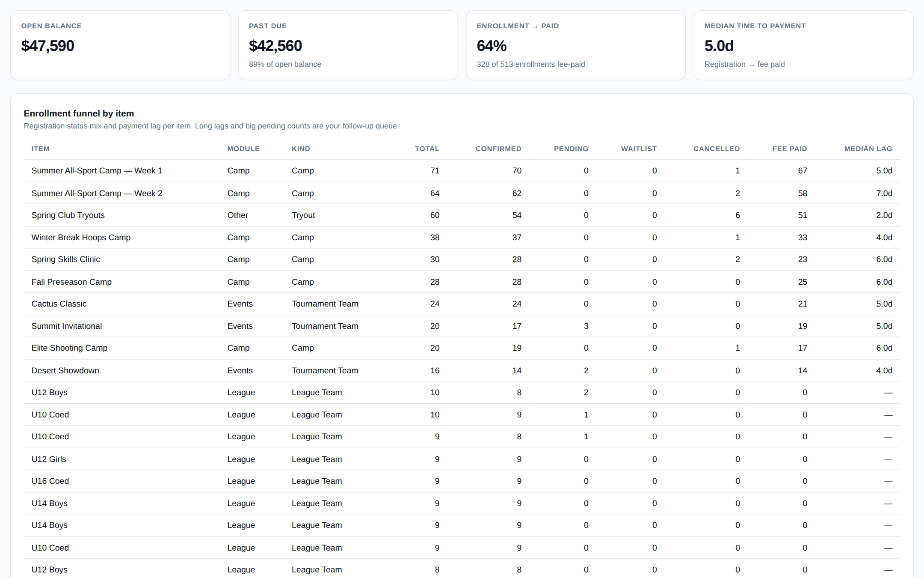Select the 'U16 Coed' league item
The width and height of the screenshot is (924, 578).
(x=50, y=481)
